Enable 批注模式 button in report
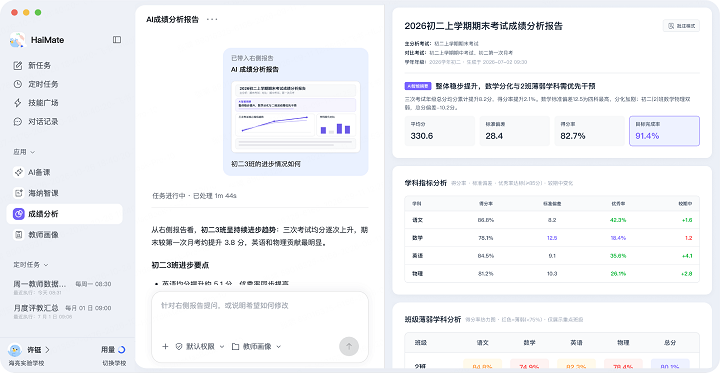The height and width of the screenshot is (373, 720). pyautogui.click(x=681, y=26)
